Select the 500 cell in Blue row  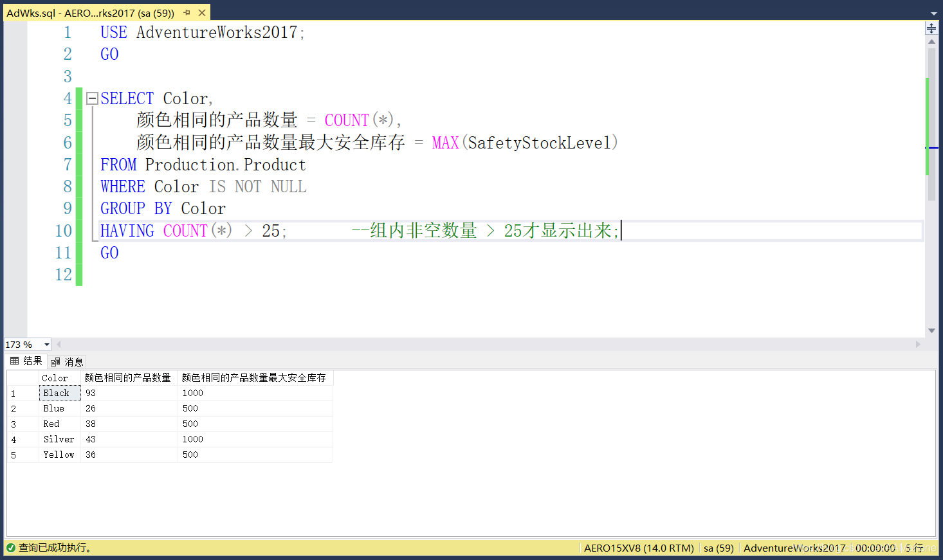[255, 408]
